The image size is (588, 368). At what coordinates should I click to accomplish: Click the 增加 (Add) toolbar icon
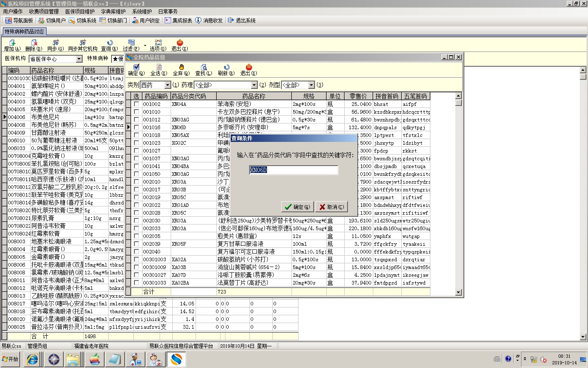click(12, 43)
